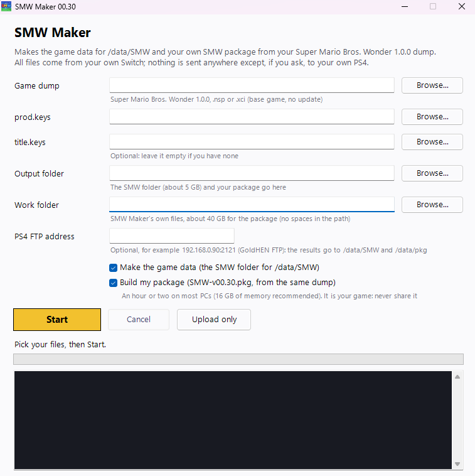Image resolution: width=475 pixels, height=476 pixels.
Task: Uncheck Build my package checkbox
Action: (113, 283)
